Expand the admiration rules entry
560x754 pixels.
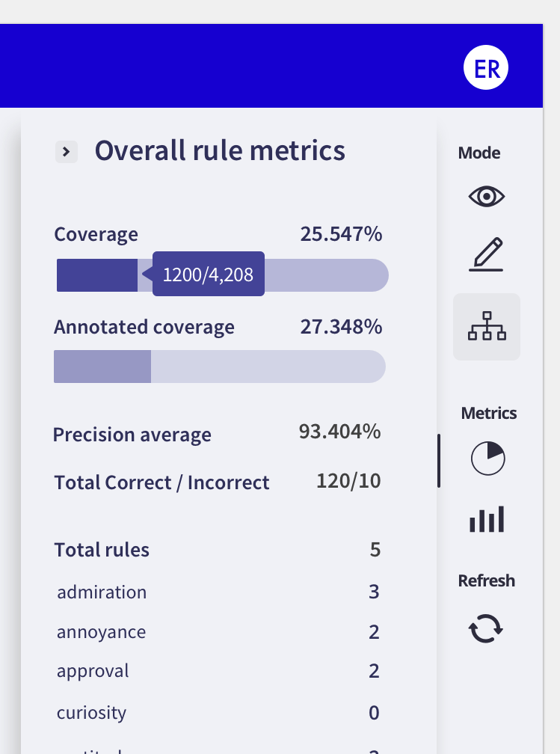click(x=102, y=592)
